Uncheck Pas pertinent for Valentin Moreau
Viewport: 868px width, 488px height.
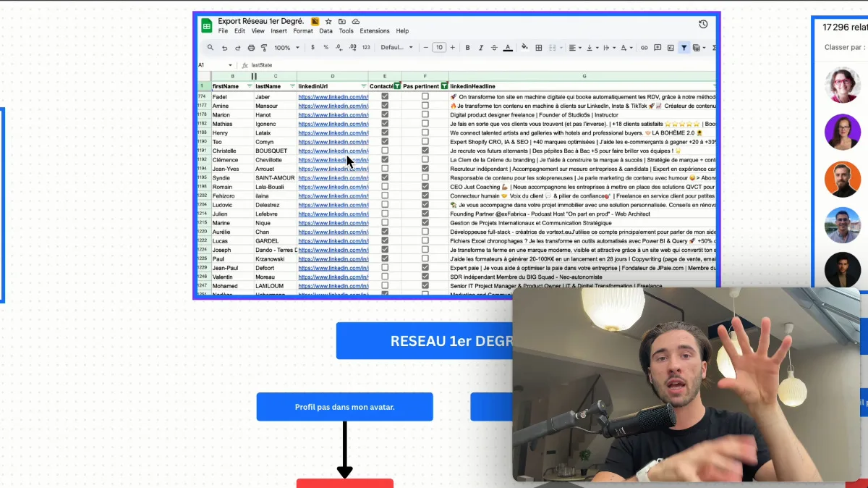(425, 277)
